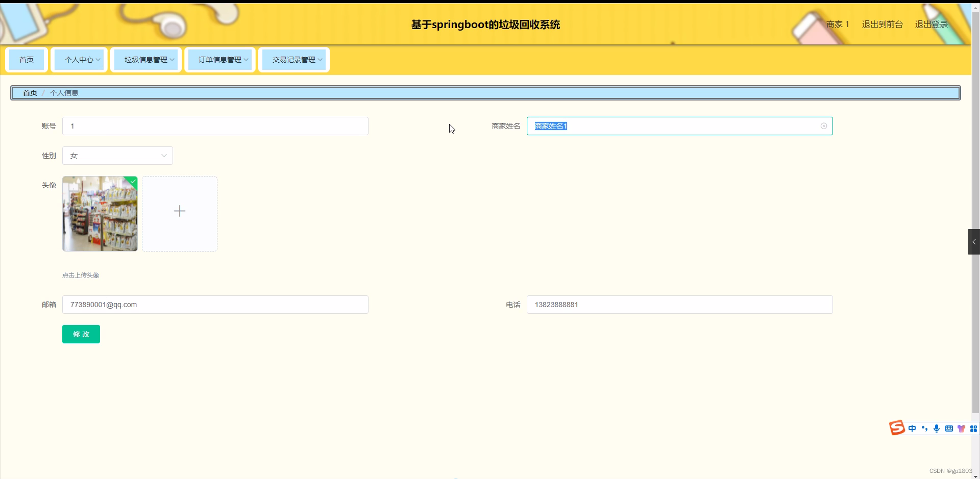Open the 订单信息管理 menu
The image size is (980, 479).
click(220, 59)
